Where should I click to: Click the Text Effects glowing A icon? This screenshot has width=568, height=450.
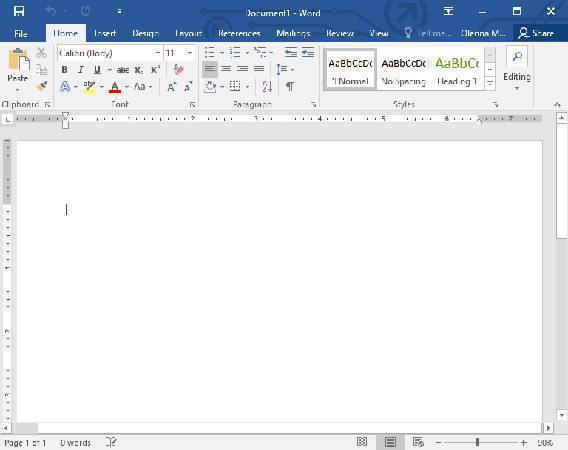[x=65, y=87]
